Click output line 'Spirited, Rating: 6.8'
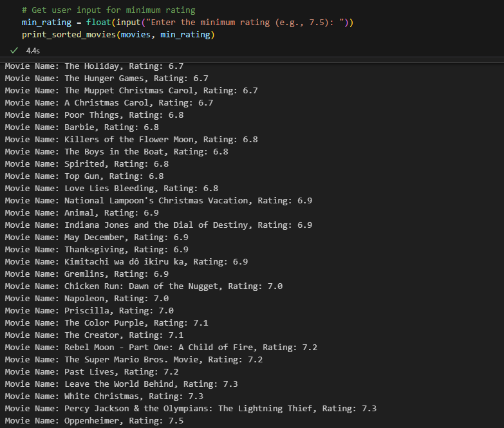Image resolution: width=504 pixels, height=428 pixels. click(87, 164)
